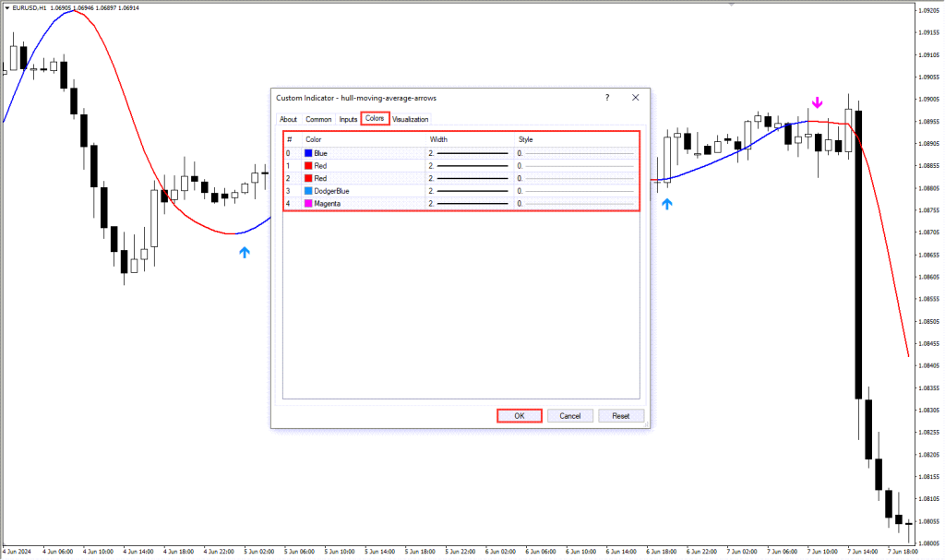945x560 pixels.
Task: Switch to the About tab
Action: [288, 119]
